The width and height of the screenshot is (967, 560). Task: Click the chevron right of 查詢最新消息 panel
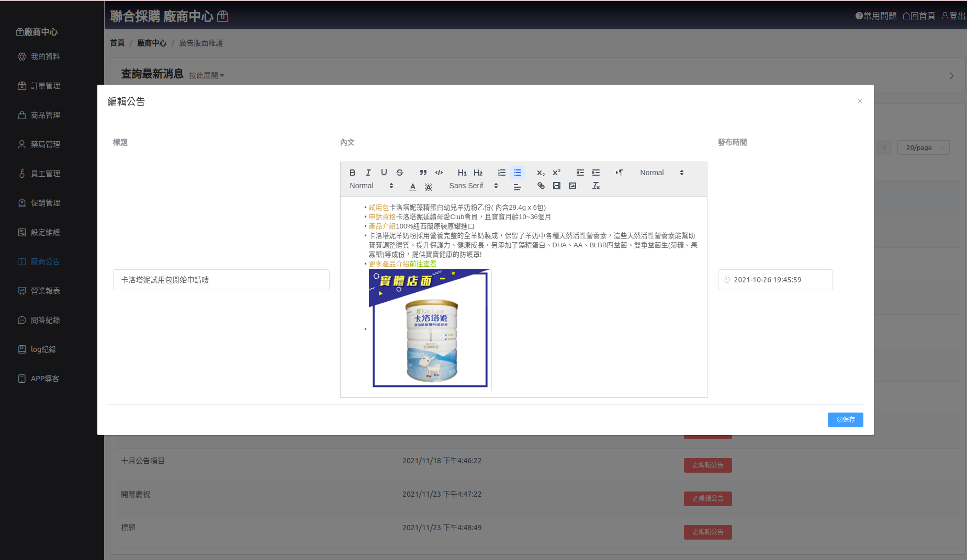(951, 75)
